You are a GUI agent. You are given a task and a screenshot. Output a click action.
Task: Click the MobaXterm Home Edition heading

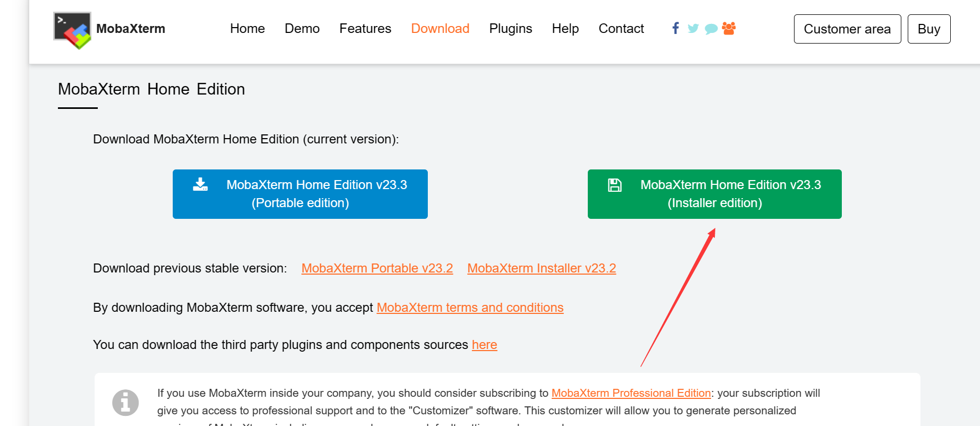click(x=151, y=89)
